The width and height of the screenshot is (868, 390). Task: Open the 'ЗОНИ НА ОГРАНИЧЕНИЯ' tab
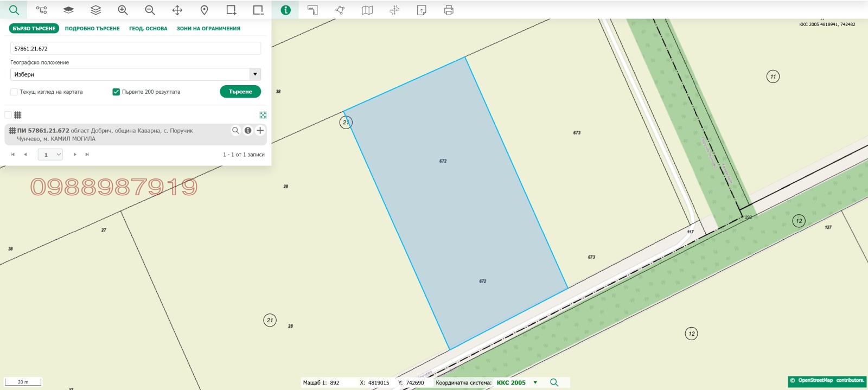[x=208, y=29]
